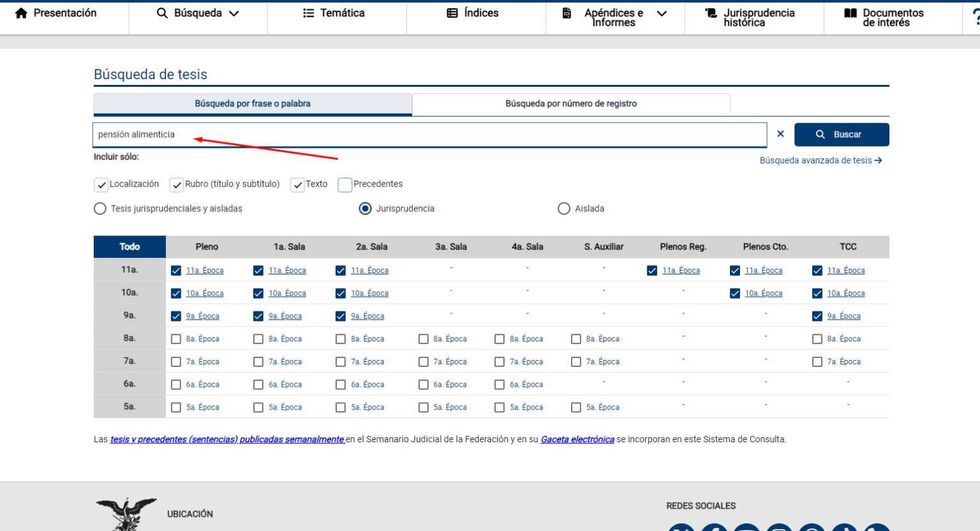The height and width of the screenshot is (531, 980).
Task: Click the search input containing pensión alimenticia
Action: pos(429,135)
